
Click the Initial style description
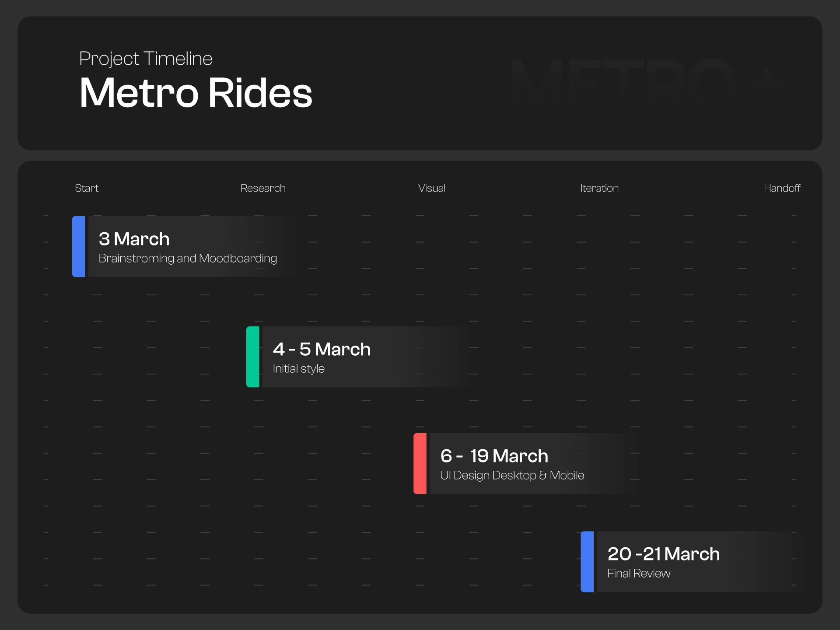(x=299, y=369)
